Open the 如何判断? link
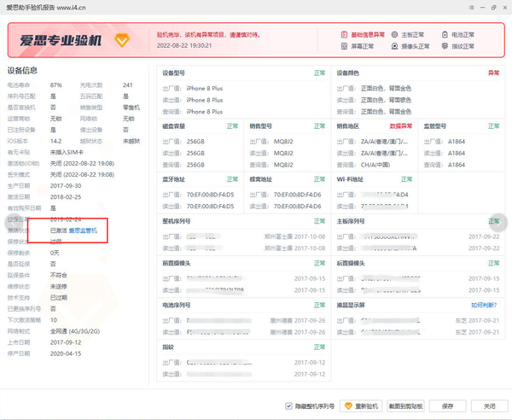Viewport: 512px width, 420px height. (484, 305)
